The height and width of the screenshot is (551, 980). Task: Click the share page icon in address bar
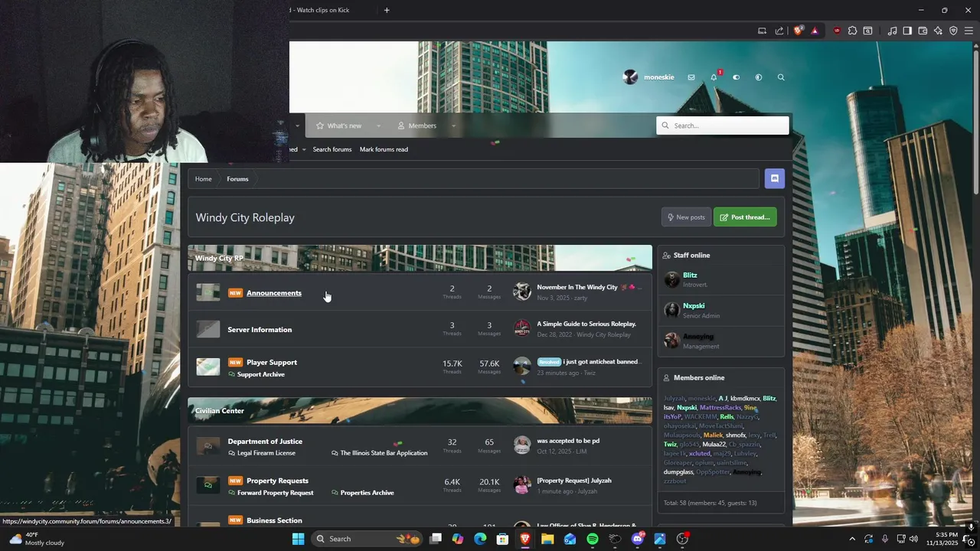(x=779, y=31)
